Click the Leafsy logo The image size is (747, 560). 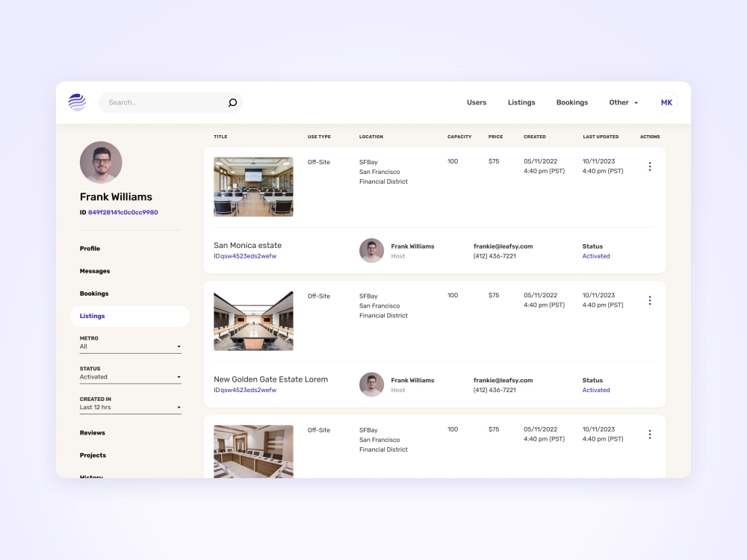click(x=77, y=102)
